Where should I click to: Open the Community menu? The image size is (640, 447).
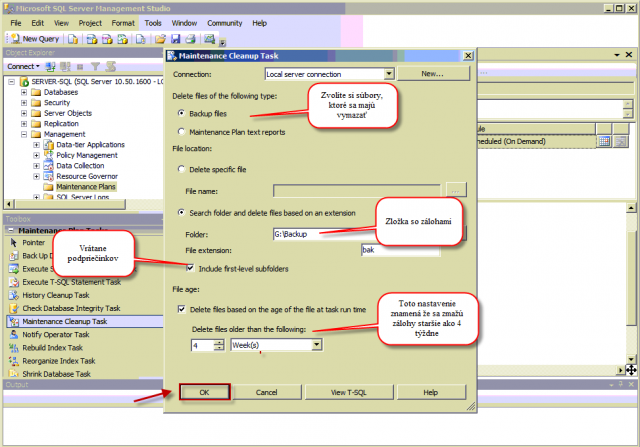pos(224,23)
